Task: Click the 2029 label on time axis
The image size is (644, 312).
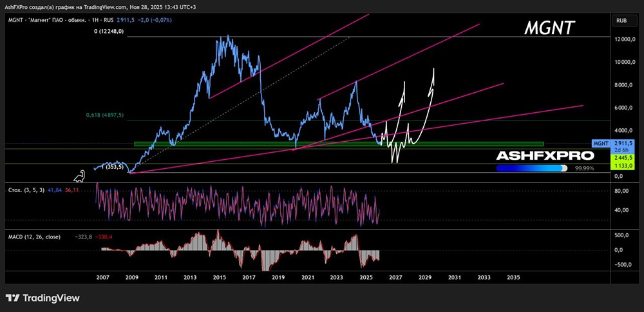Action: coord(425,277)
